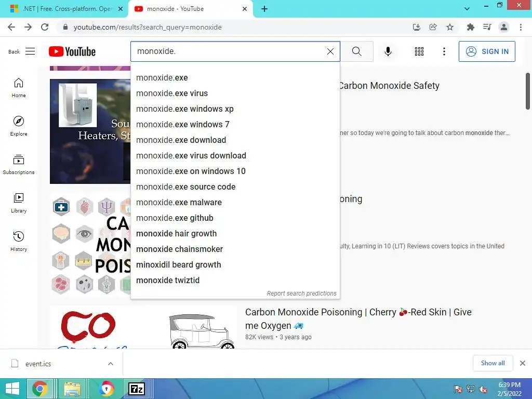Click Show all downloads button
This screenshot has width=532, height=399.
click(493, 363)
